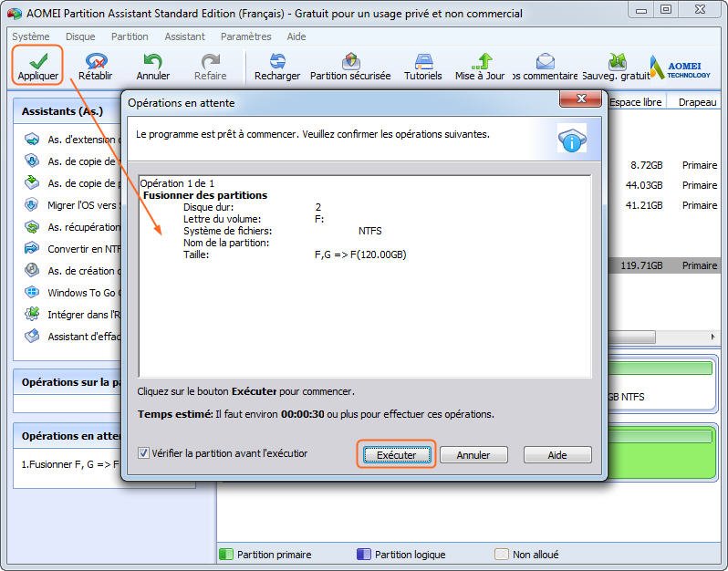Click the As. récupération wizard icon
Image resolution: width=728 pixels, height=571 pixels.
pos(32,227)
